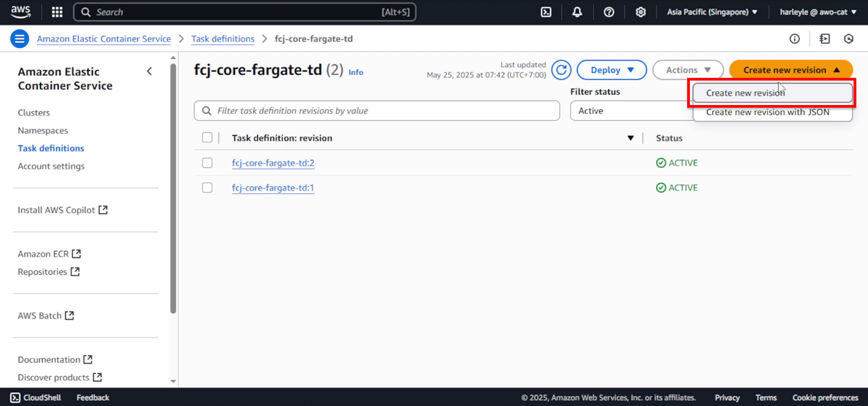Image resolution: width=868 pixels, height=406 pixels.
Task: Toggle the select-all revisions checkbox
Action: pyautogui.click(x=207, y=138)
